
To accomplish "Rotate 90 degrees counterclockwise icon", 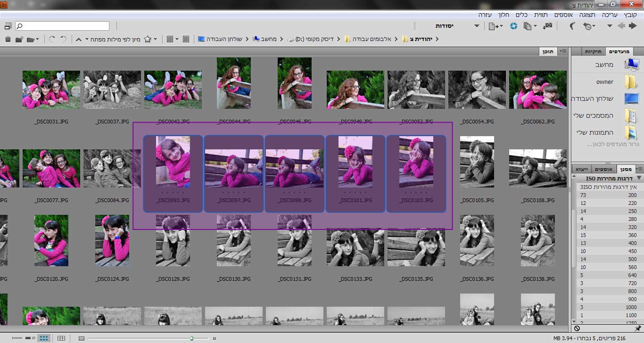I will pos(63,39).
